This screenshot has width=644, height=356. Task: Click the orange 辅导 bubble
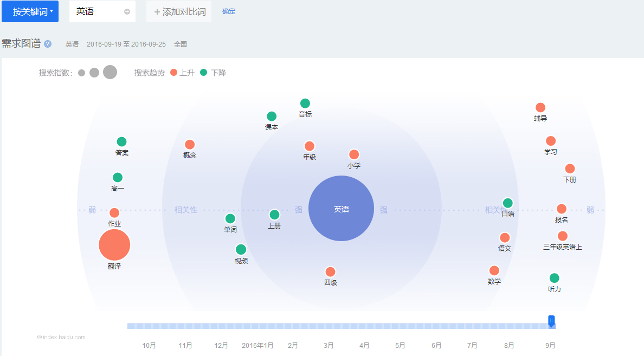coord(540,108)
